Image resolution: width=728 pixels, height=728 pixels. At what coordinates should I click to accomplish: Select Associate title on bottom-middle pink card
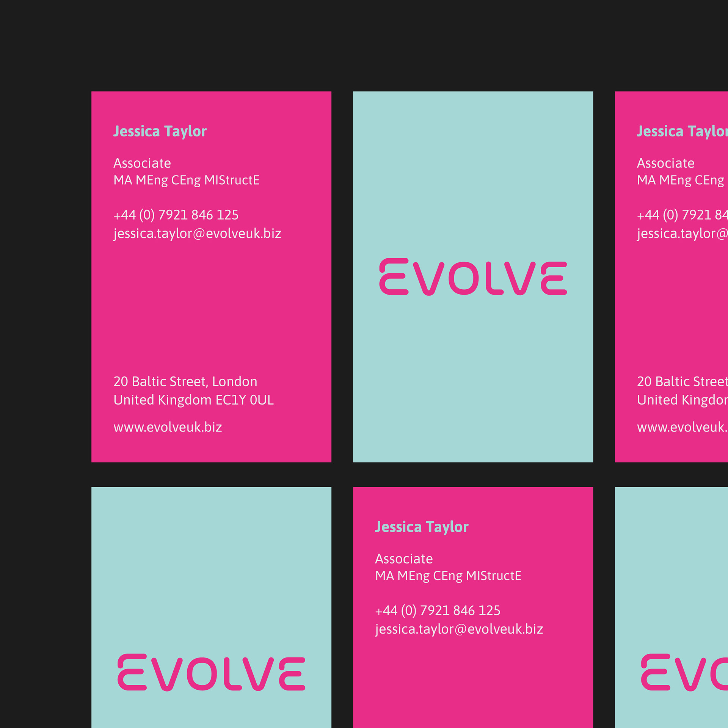click(404, 559)
